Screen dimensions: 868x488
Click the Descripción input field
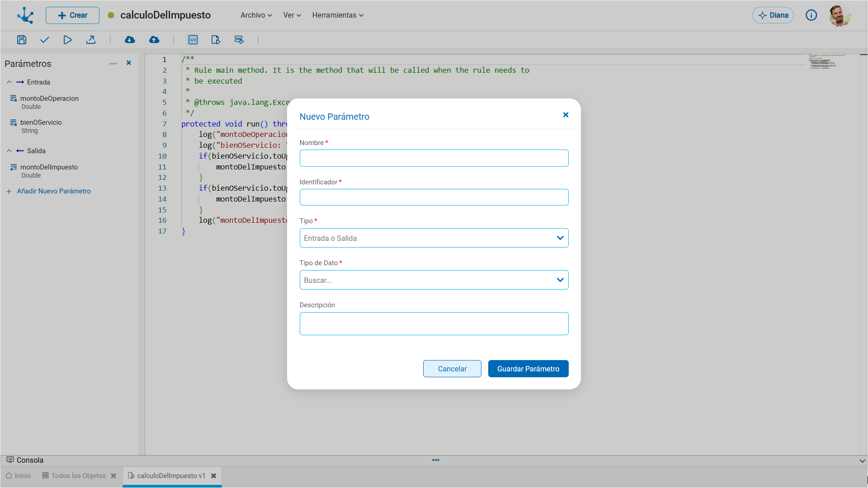pyautogui.click(x=434, y=324)
